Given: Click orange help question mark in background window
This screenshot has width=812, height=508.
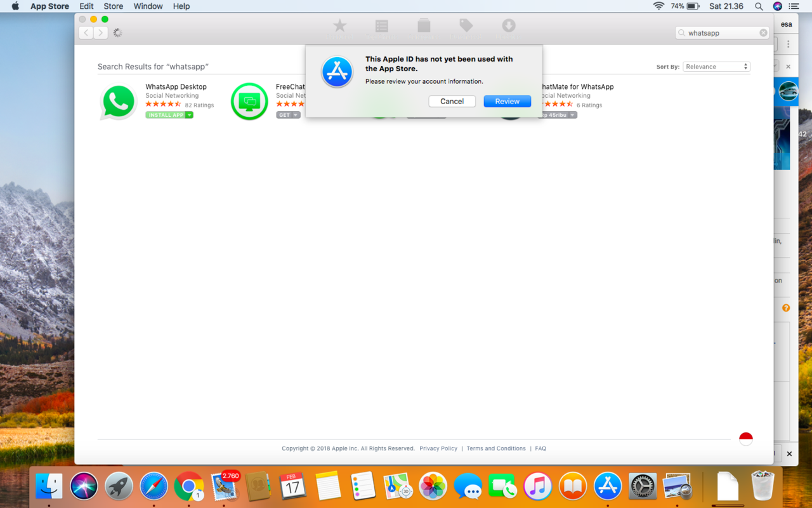Looking at the screenshot, I should 786,308.
